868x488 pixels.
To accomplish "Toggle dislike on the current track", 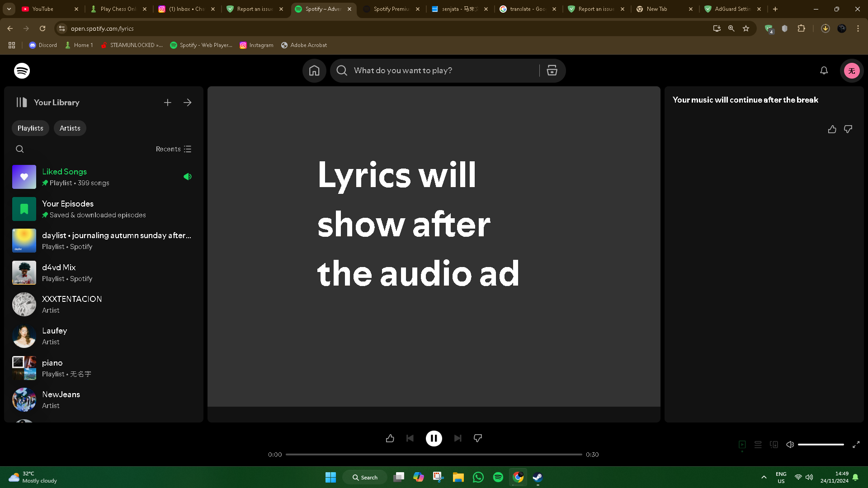I will click(x=477, y=438).
